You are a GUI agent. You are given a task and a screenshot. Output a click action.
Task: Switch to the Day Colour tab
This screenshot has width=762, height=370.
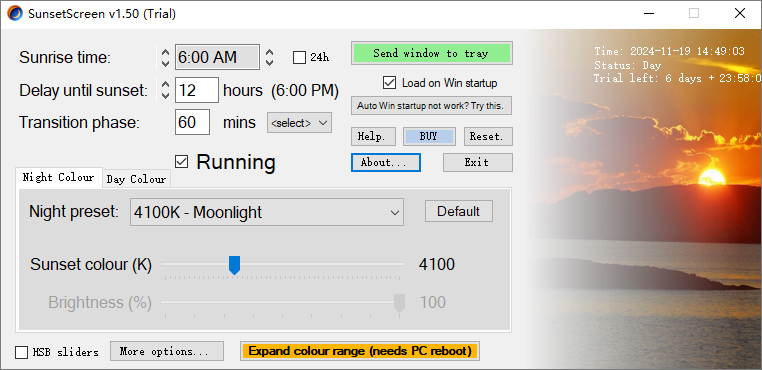136,179
